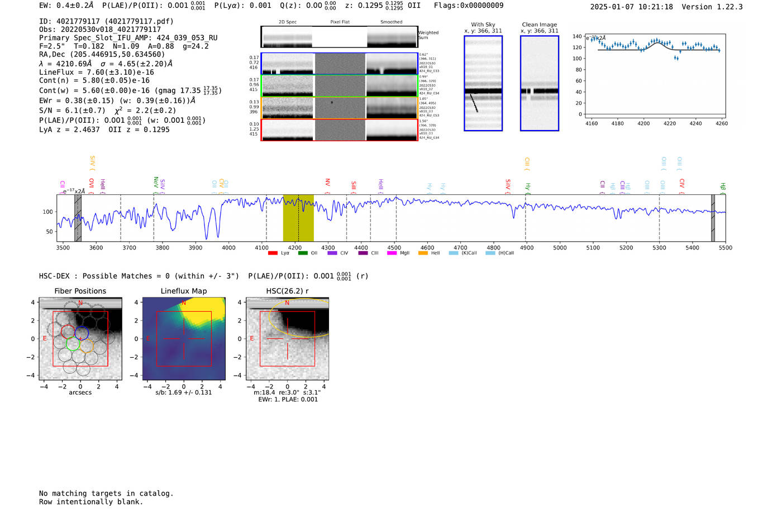Click the red-bordered 2D Spec fiber cutout

(x=287, y=130)
